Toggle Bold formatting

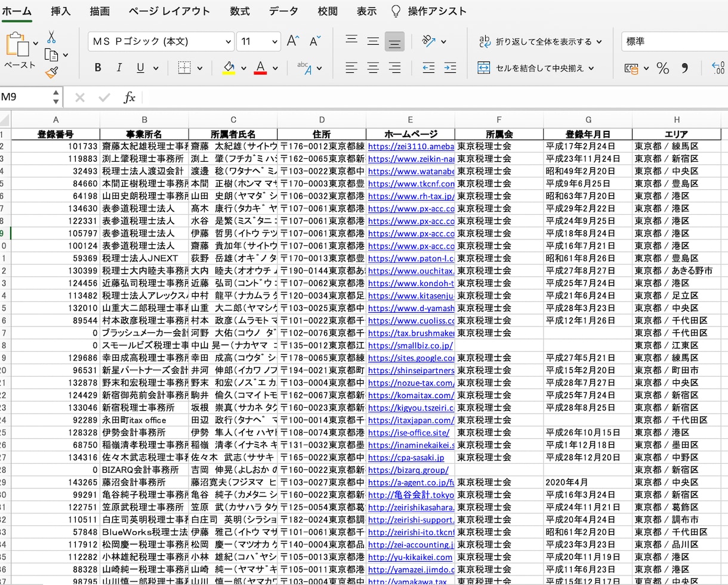[x=98, y=68]
